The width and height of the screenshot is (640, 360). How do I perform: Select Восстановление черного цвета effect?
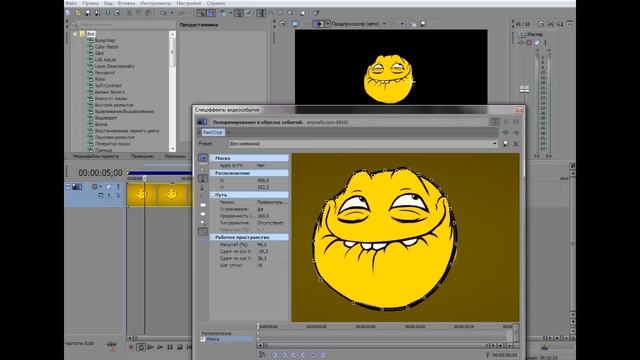[127, 131]
